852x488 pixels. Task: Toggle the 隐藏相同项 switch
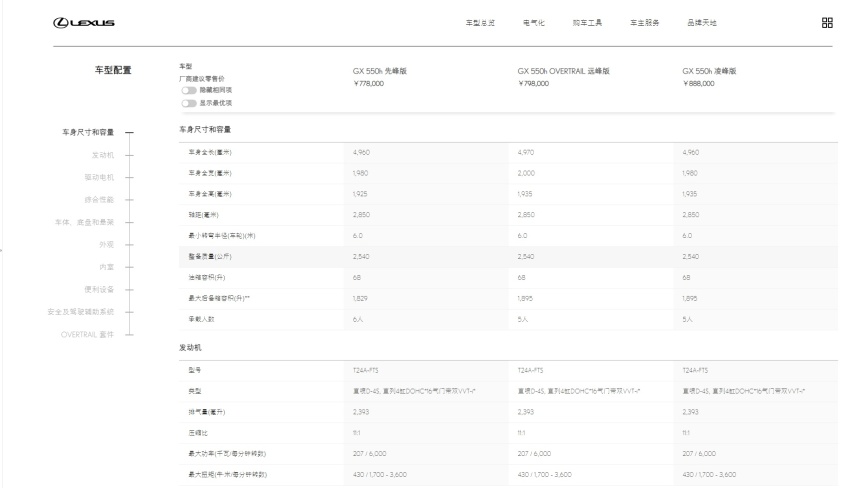(187, 89)
